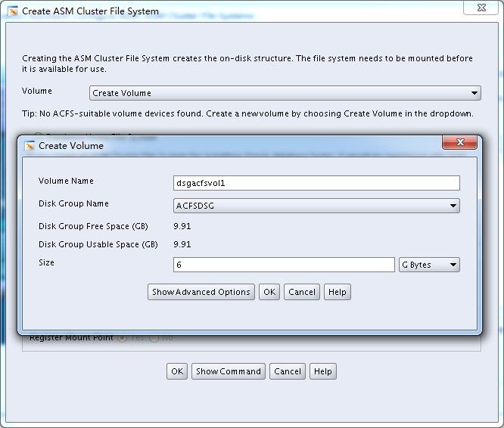Image resolution: width=504 pixels, height=428 pixels.
Task: Click the Volume Name label
Action: tap(66, 181)
